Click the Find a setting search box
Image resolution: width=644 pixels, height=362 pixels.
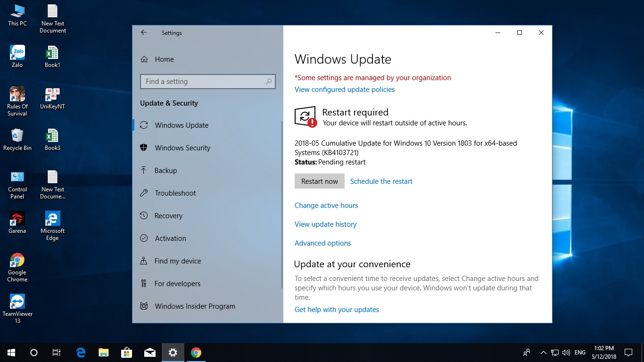pyautogui.click(x=207, y=82)
